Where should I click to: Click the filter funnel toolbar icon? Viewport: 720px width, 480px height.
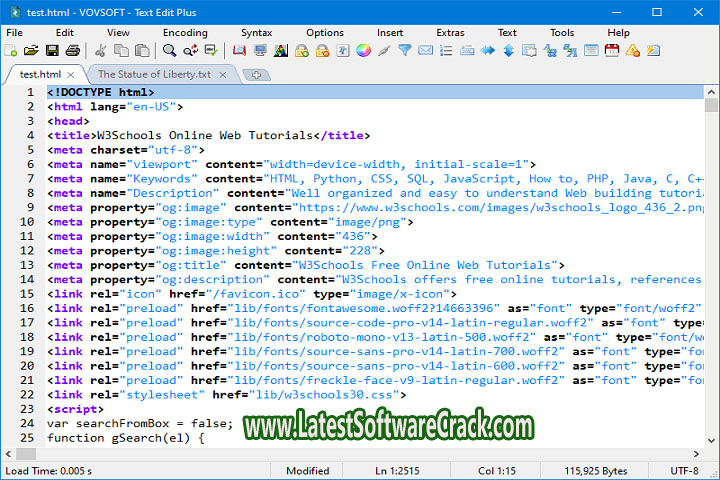click(405, 50)
